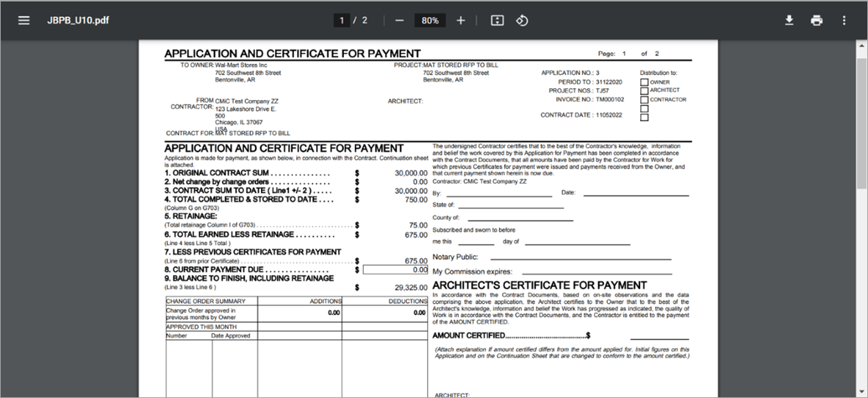Click the current page number field

[x=342, y=21]
